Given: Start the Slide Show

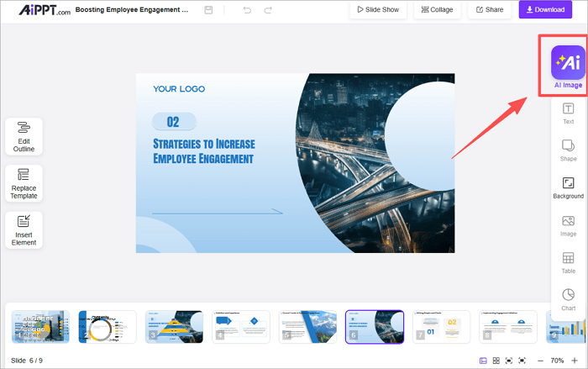Looking at the screenshot, I should [x=377, y=10].
